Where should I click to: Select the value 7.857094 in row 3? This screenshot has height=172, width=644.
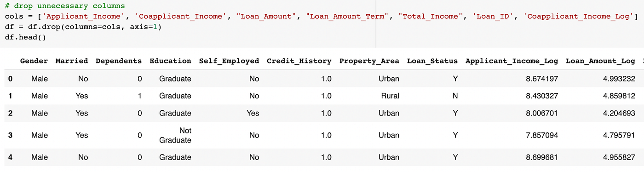541,135
